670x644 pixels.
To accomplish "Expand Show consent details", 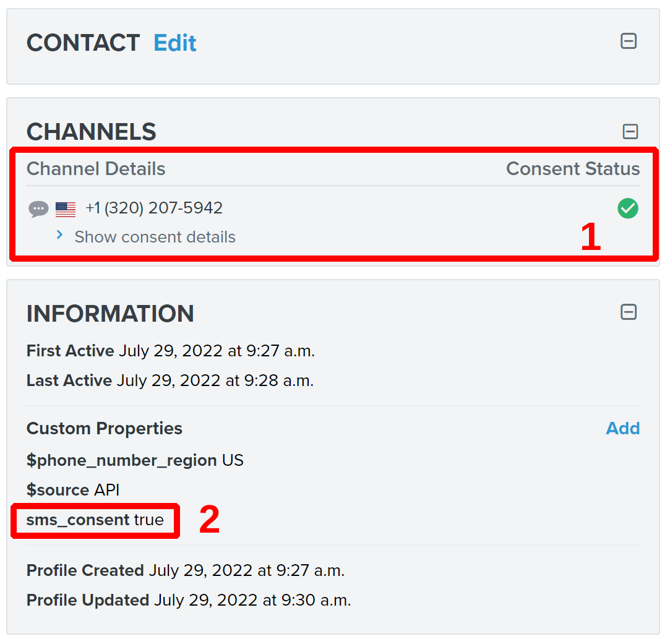I will point(155,237).
